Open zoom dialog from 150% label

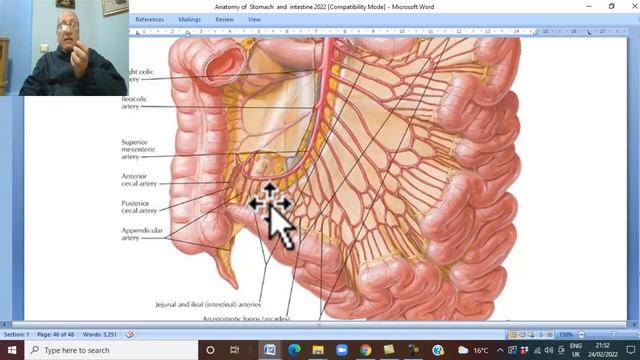click(x=566, y=335)
